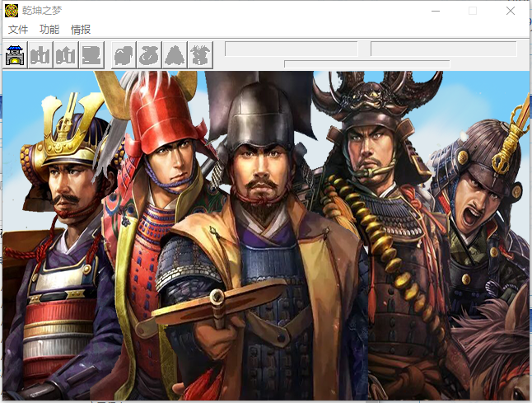Close the 乾坤之梦 game window
Viewport: 532px width, 403px height.
click(511, 11)
